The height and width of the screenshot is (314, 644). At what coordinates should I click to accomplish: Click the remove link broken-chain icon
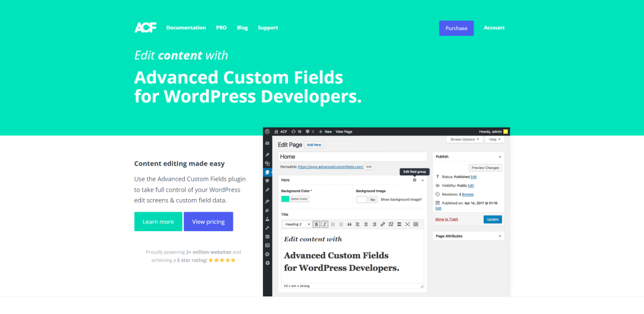391,224
